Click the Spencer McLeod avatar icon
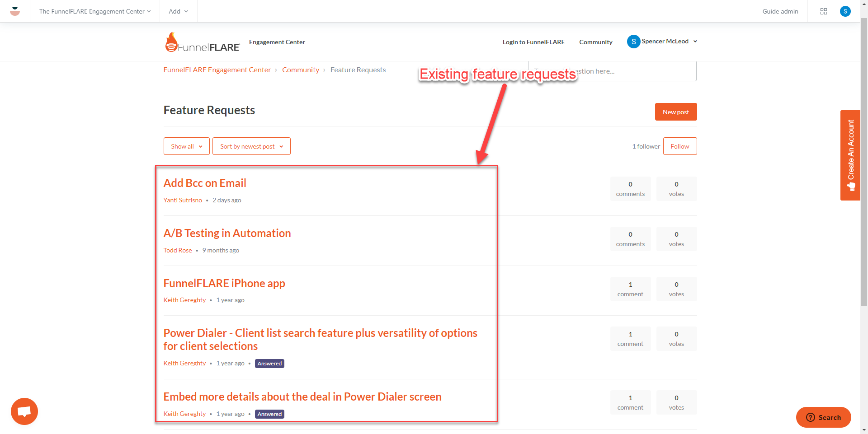 (633, 42)
